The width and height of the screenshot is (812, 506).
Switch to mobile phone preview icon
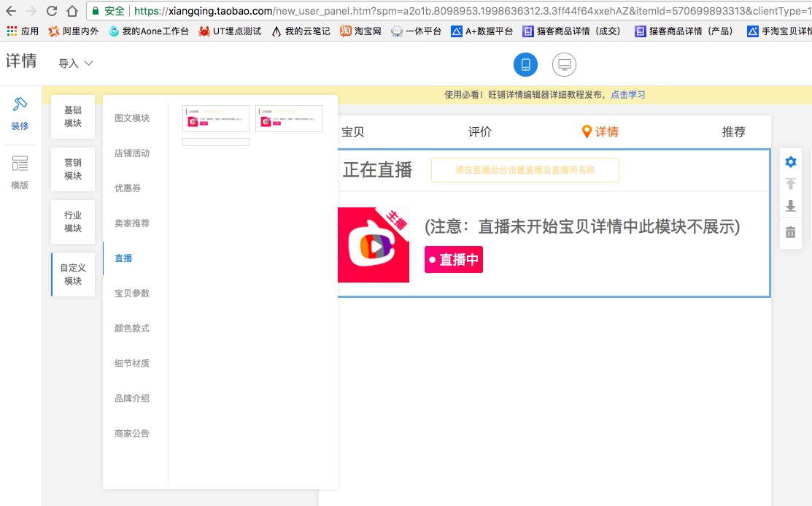tap(525, 65)
